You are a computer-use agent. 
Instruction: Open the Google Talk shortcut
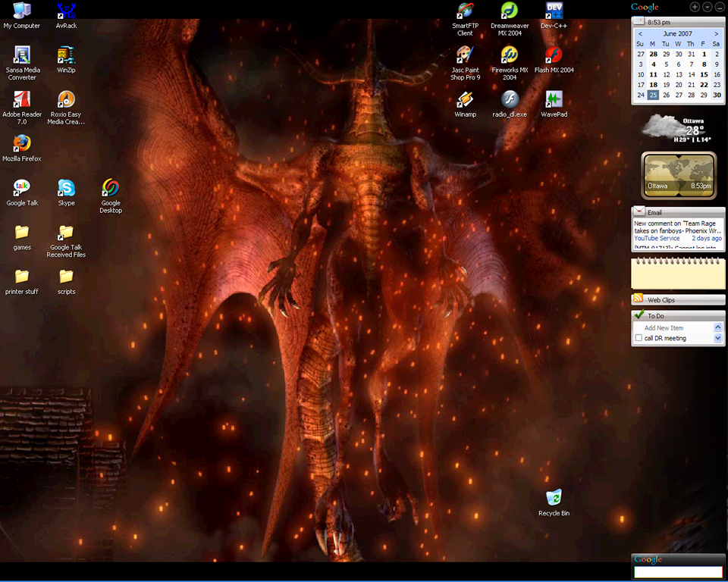pyautogui.click(x=22, y=193)
